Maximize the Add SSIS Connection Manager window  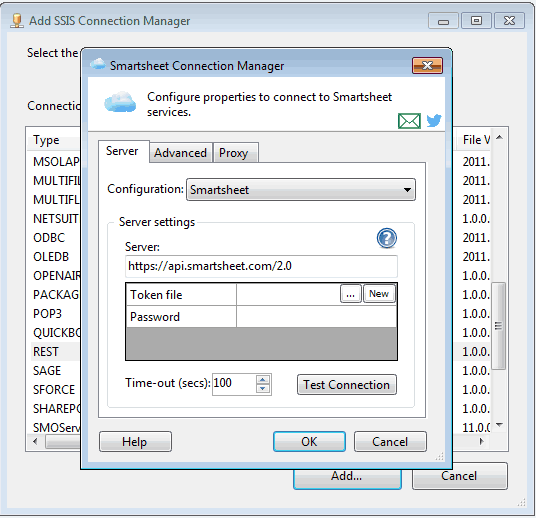476,21
